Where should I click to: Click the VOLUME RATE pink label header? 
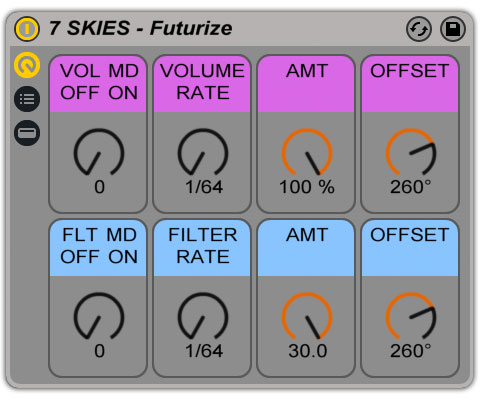click(202, 84)
